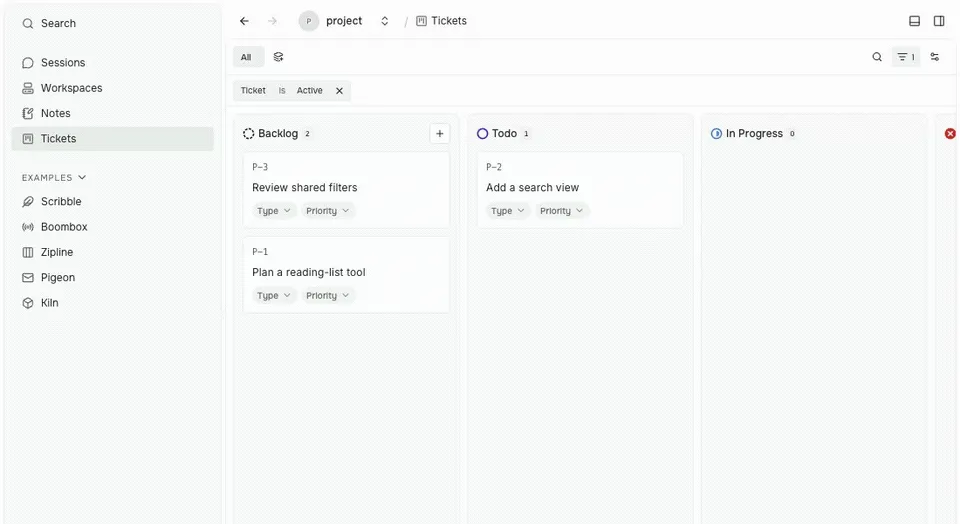This screenshot has width=960, height=524.
Task: Open the display options sliders icon
Action: click(x=934, y=57)
